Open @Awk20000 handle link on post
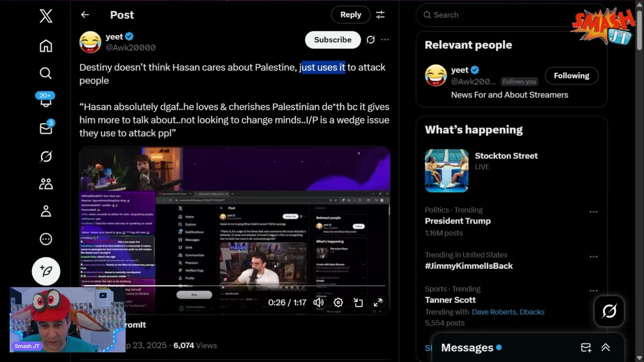The width and height of the screenshot is (644, 362). [x=130, y=48]
